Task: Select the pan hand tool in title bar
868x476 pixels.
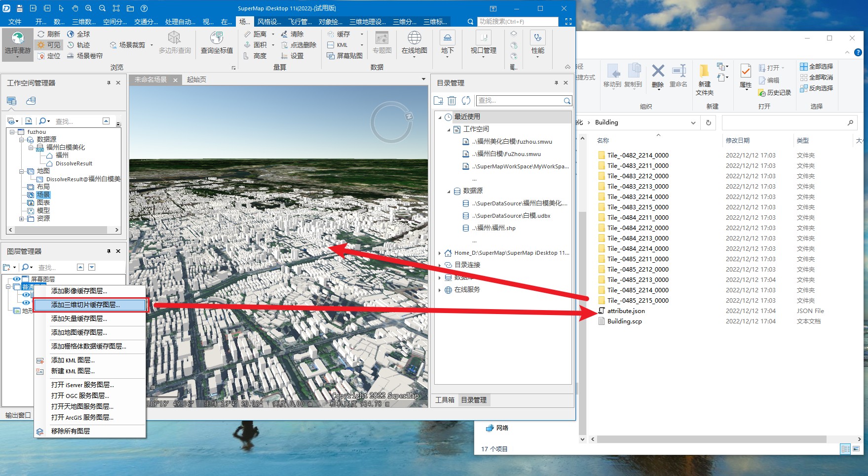Action: [75, 8]
